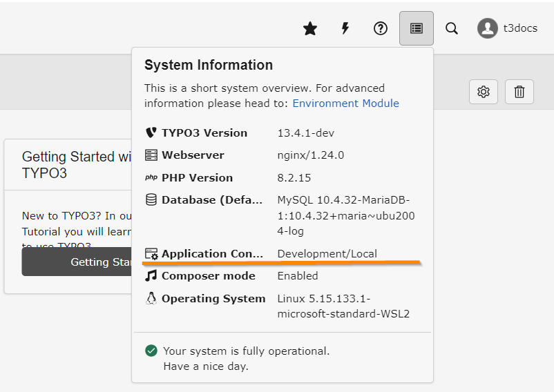Click the truncated "Database (Defa..." label

coord(212,200)
